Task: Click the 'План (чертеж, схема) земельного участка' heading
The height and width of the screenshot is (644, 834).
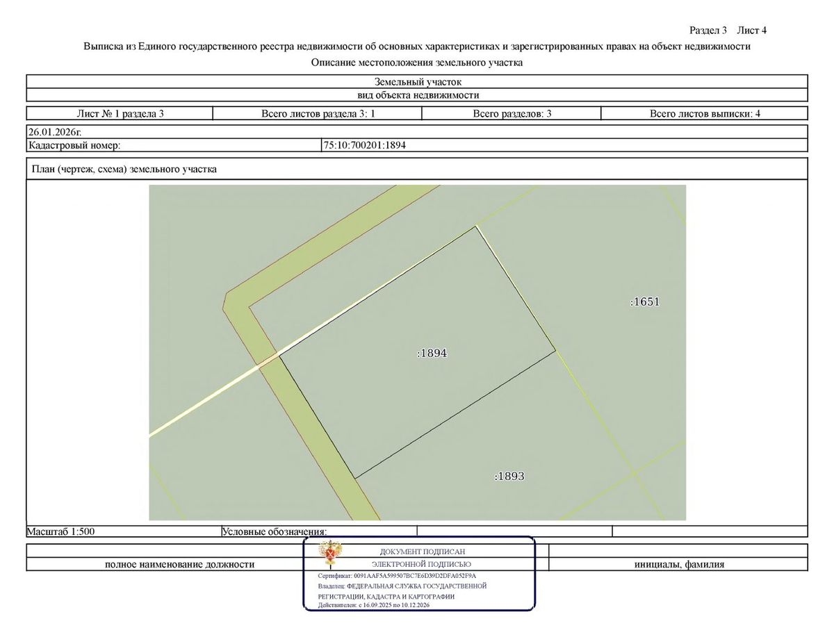Action: (124, 169)
